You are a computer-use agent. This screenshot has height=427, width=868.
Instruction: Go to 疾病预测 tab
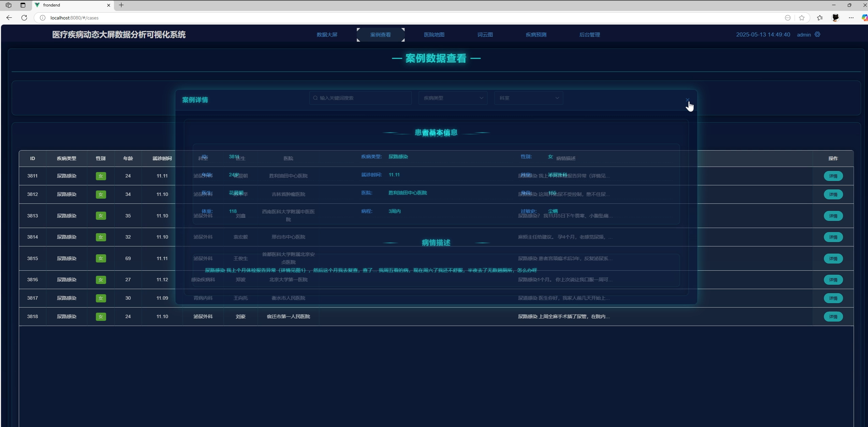click(x=536, y=35)
